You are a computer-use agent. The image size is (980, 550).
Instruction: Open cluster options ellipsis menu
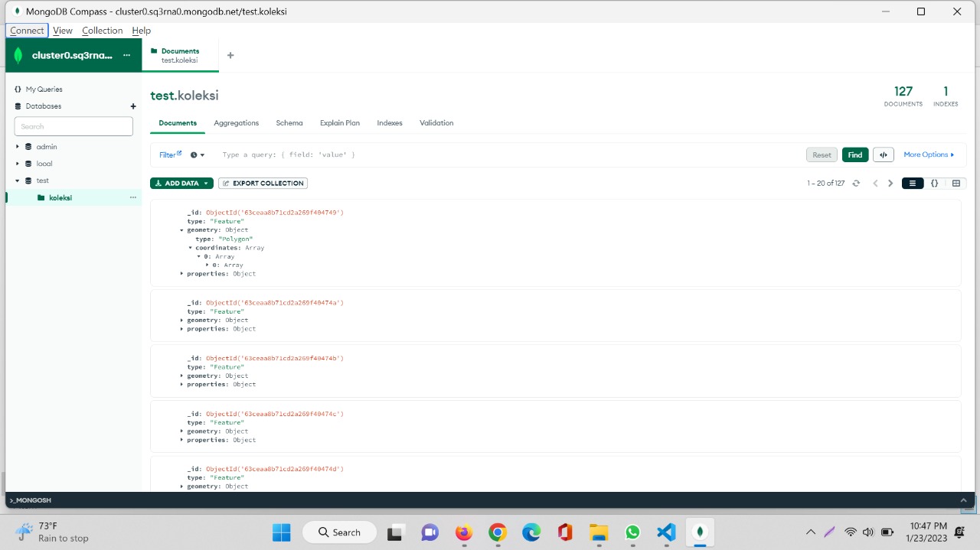pos(127,55)
